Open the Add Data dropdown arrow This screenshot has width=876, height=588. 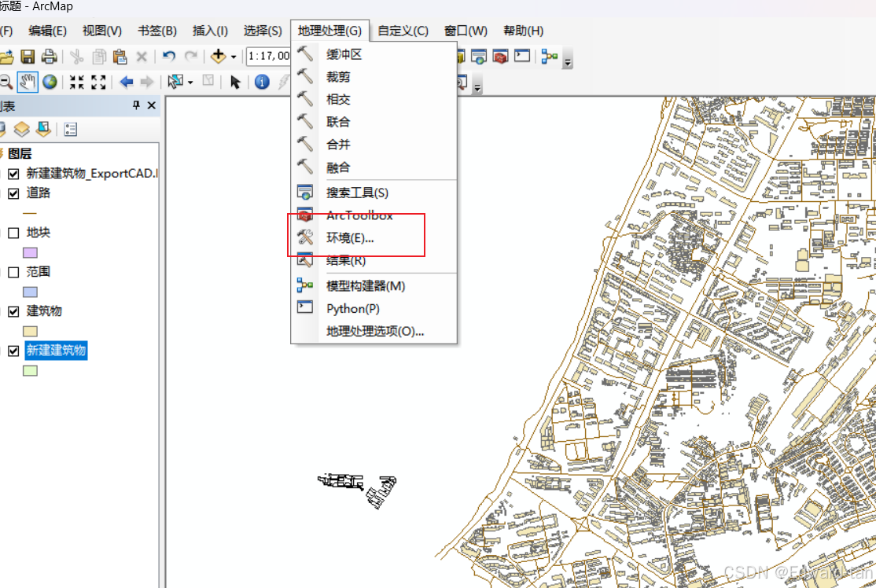click(234, 57)
